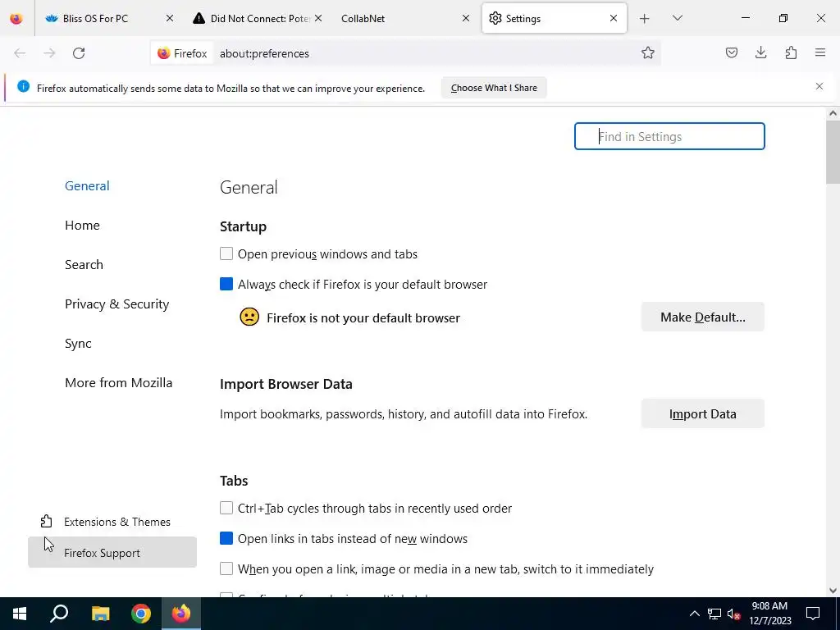
Task: Enable Open previous windows and tabs
Action: 226,253
